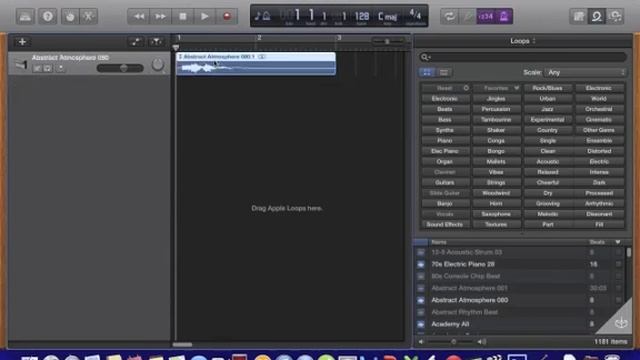Filter loops by Beats keyword

(x=445, y=109)
